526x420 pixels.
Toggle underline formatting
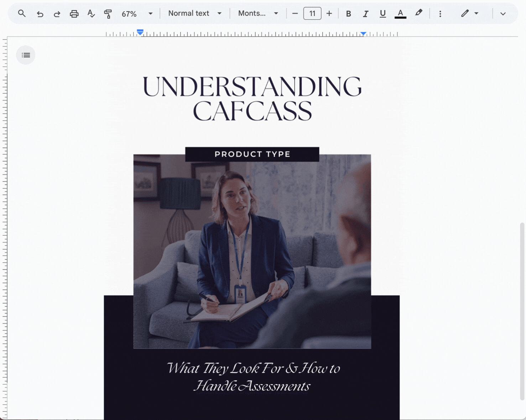pyautogui.click(x=382, y=13)
